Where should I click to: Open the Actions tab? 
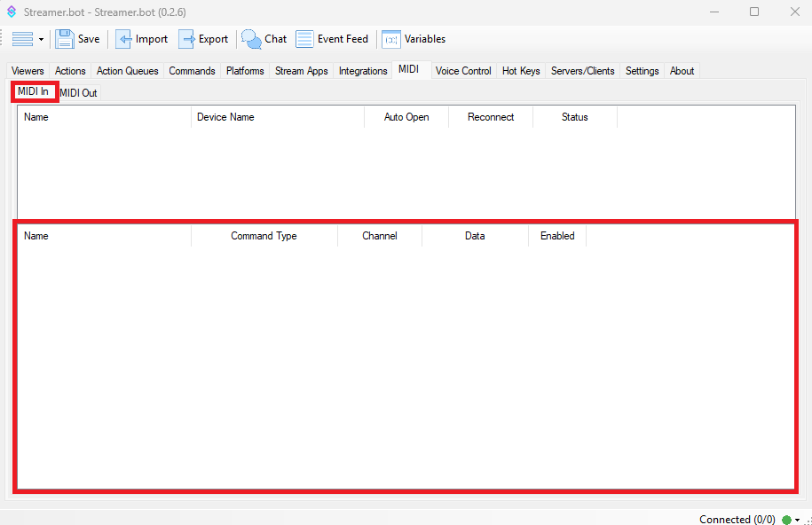(70, 71)
